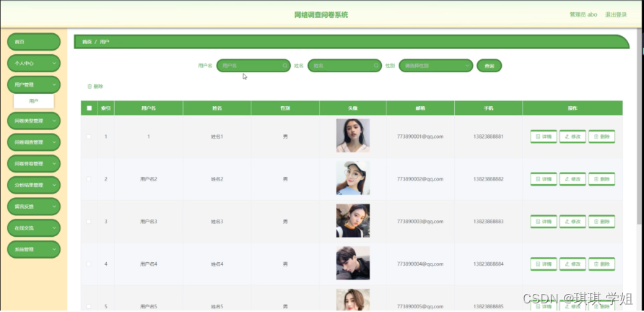Screen dimensions: 644x312
Task: Expand the 个人中心 sidebar menu
Action: [x=34, y=64]
